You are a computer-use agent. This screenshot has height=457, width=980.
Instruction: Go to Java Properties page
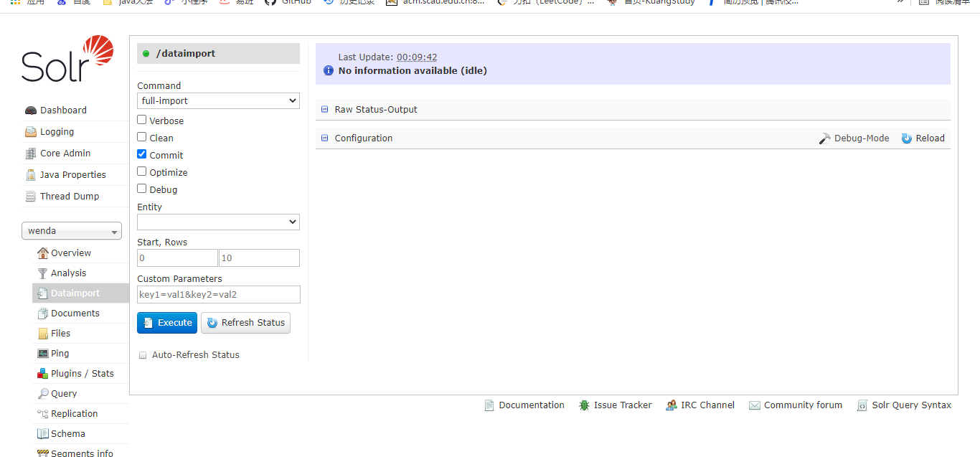click(73, 175)
